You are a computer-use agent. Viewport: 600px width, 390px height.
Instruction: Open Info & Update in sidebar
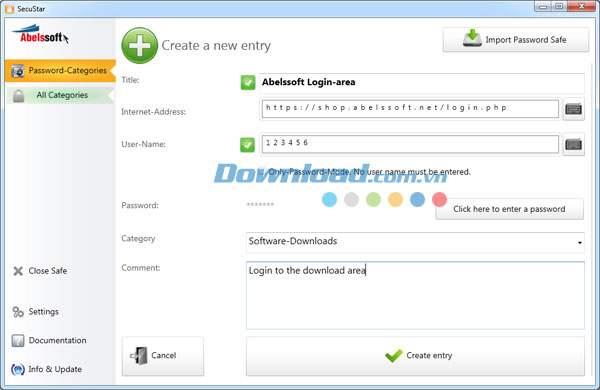coord(46,369)
